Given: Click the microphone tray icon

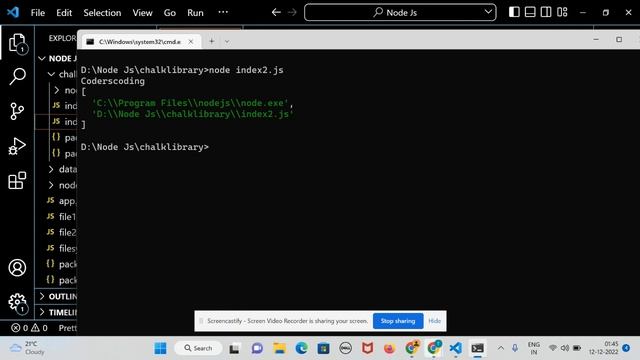Looking at the screenshot, I should pyautogui.click(x=515, y=348).
